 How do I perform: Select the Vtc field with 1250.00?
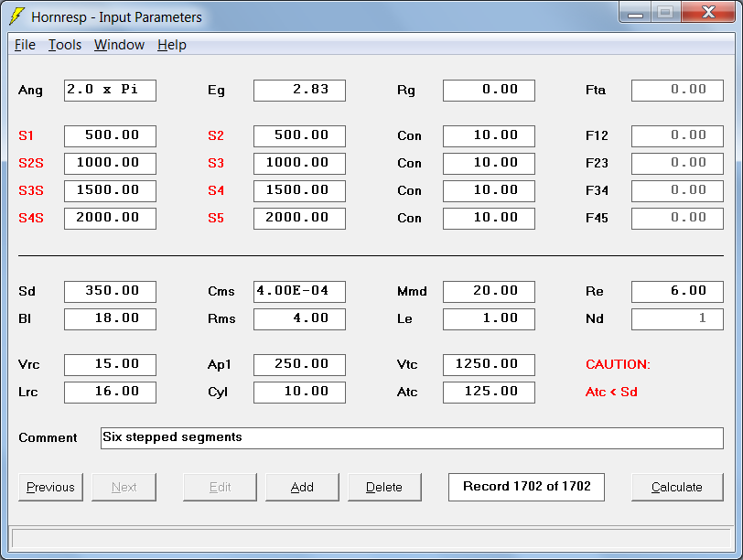489,364
